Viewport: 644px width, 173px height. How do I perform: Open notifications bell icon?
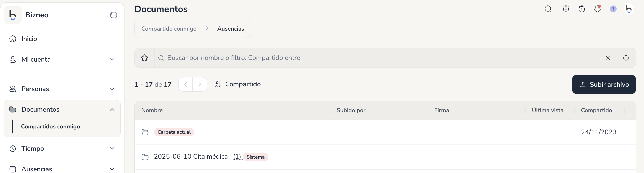tap(597, 9)
